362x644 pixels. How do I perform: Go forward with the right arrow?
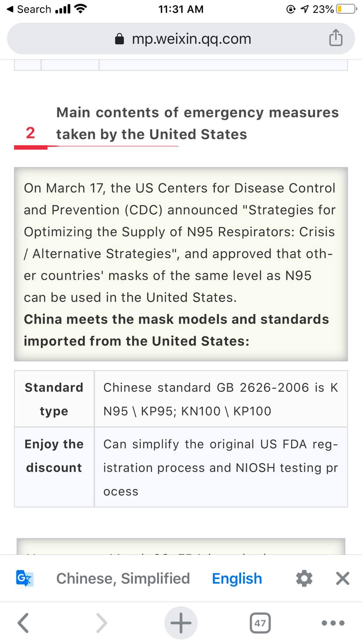[101, 623]
